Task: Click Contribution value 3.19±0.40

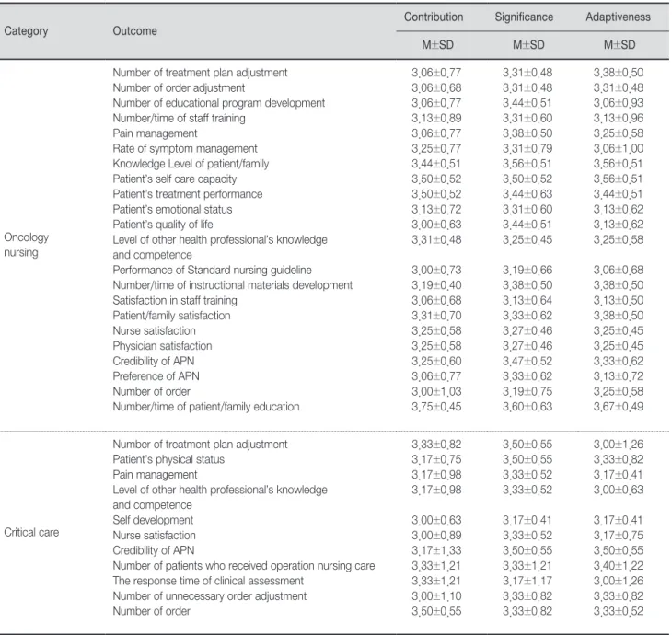Action: point(436,285)
